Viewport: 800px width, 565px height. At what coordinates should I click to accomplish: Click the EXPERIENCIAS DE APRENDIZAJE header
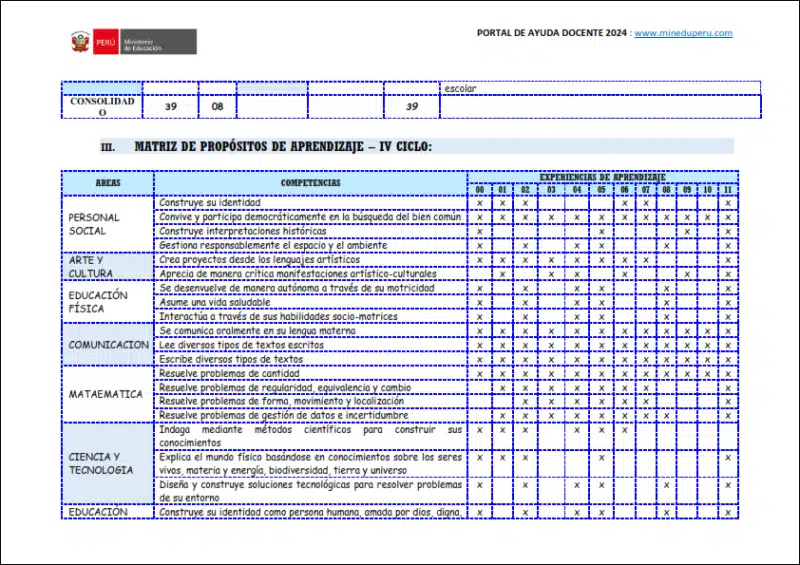point(602,176)
